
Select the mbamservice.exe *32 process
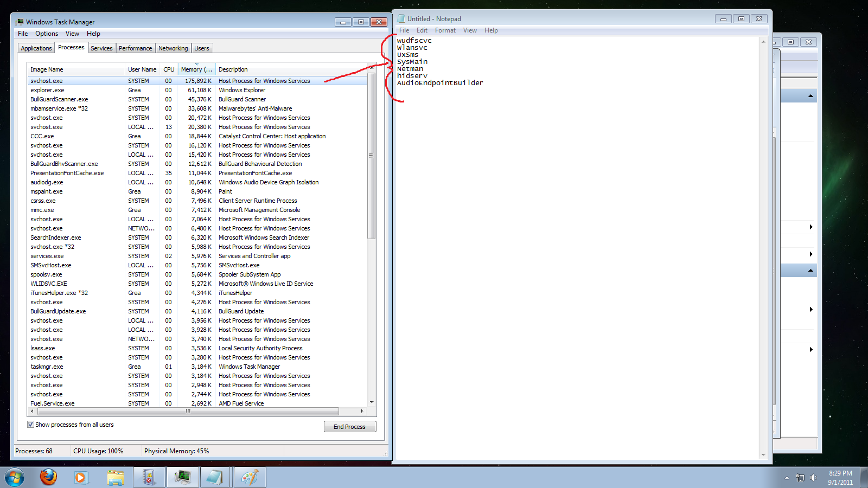pos(197,108)
